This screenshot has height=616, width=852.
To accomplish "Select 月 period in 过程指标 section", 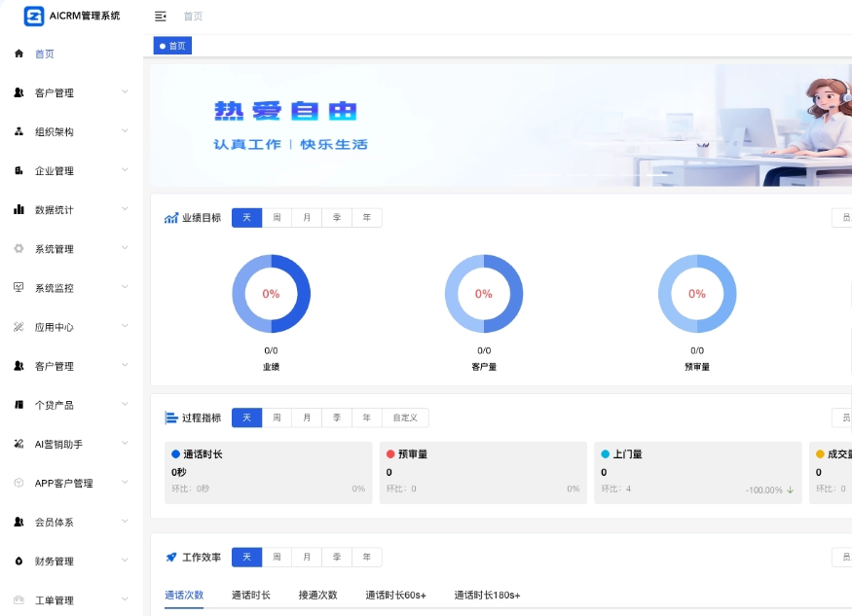I will 307,417.
